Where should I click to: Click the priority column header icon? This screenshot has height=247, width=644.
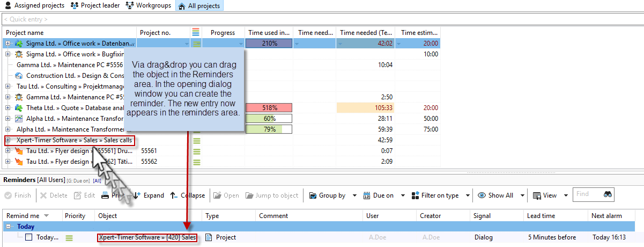tap(196, 33)
